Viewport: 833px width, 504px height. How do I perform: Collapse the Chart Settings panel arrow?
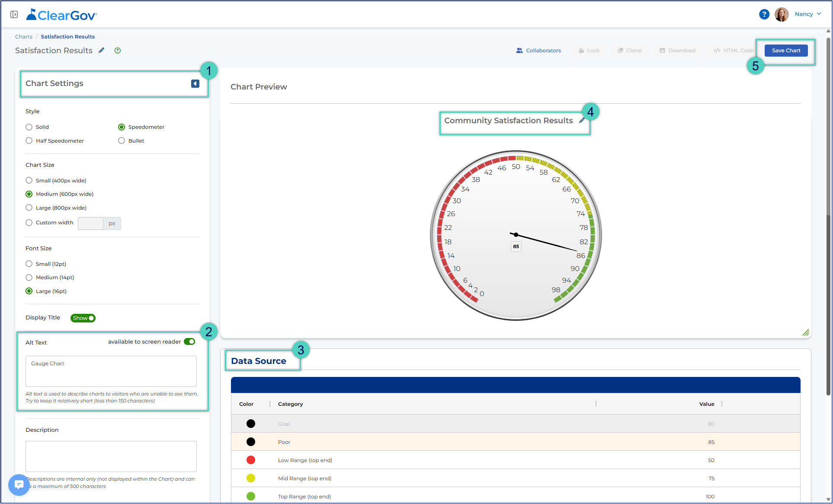(x=195, y=83)
